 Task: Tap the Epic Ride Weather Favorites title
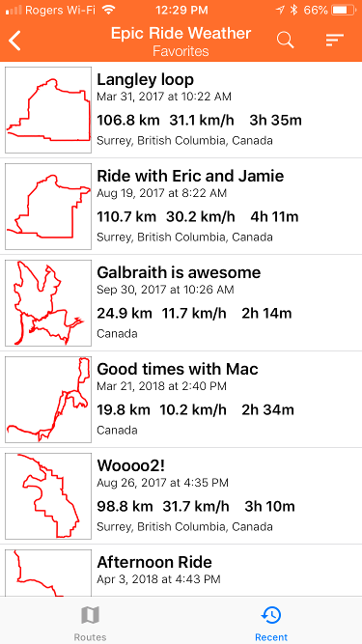181,42
